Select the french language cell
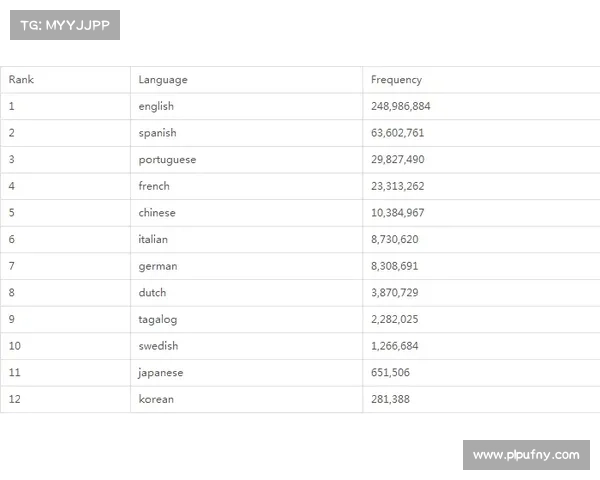This screenshot has width=600, height=480. point(154,186)
